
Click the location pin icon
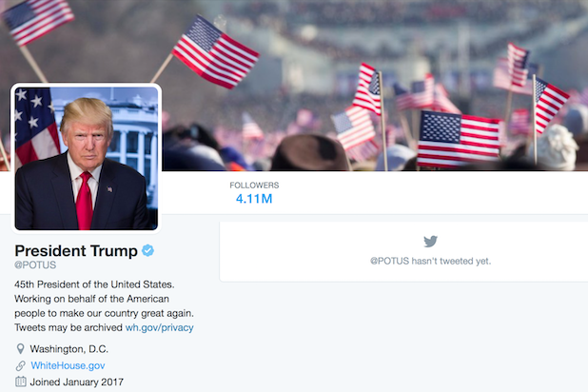(x=21, y=349)
